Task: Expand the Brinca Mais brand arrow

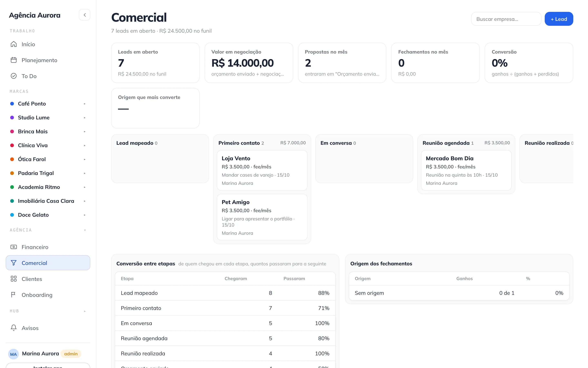Action: click(x=85, y=131)
